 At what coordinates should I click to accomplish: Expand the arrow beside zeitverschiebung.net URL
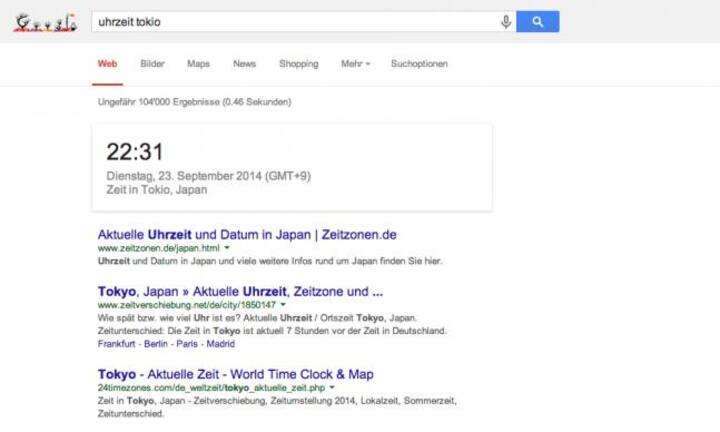(284, 305)
